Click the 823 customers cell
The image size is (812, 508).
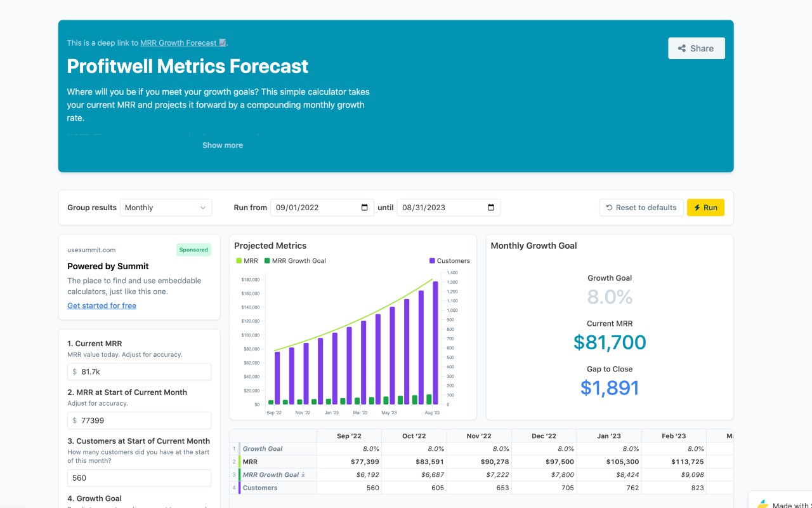[674, 488]
